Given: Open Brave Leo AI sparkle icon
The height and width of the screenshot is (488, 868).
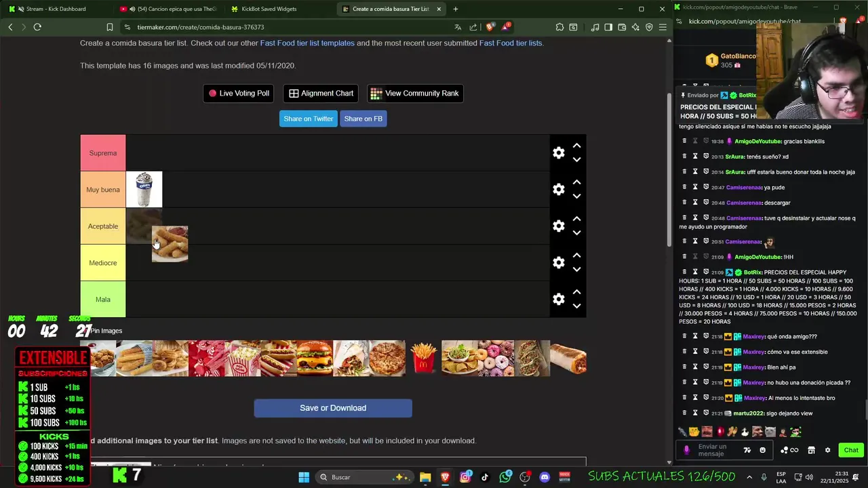Looking at the screenshot, I should (x=635, y=27).
